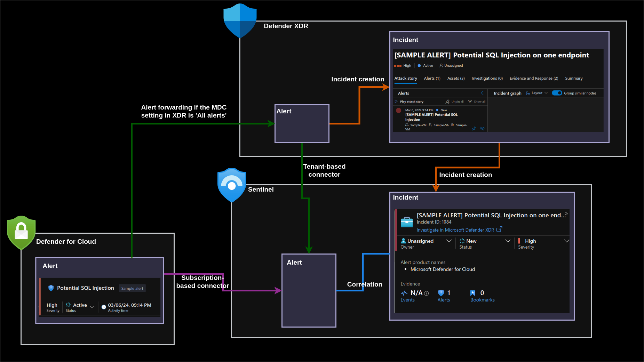Click the red severity dot on alert entry
The width and height of the screenshot is (644, 362).
(399, 110)
